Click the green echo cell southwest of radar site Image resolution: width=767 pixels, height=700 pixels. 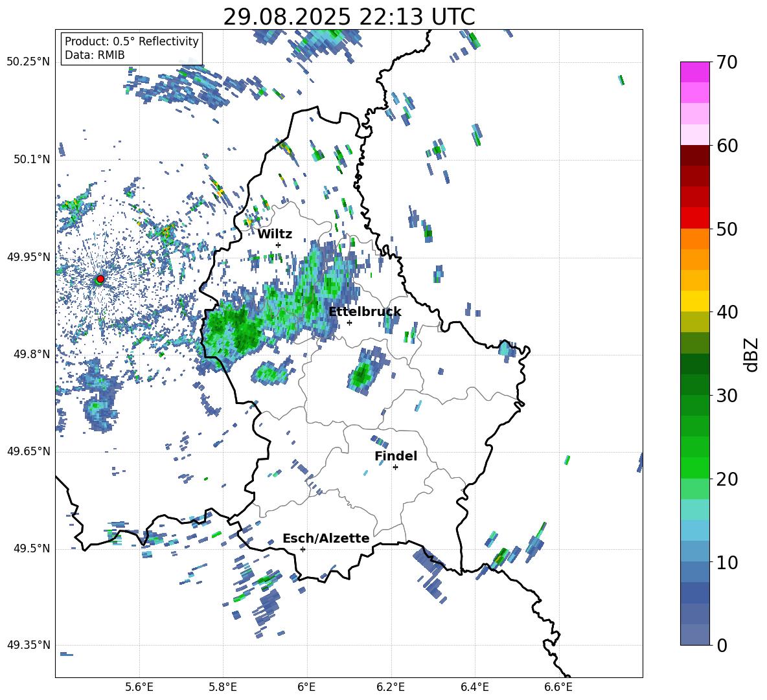pyautogui.click(x=97, y=406)
